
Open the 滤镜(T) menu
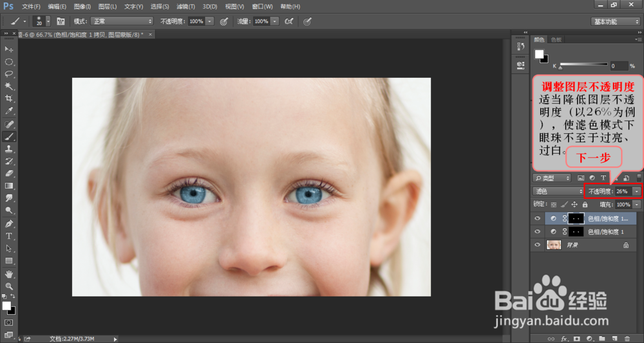[x=185, y=6]
